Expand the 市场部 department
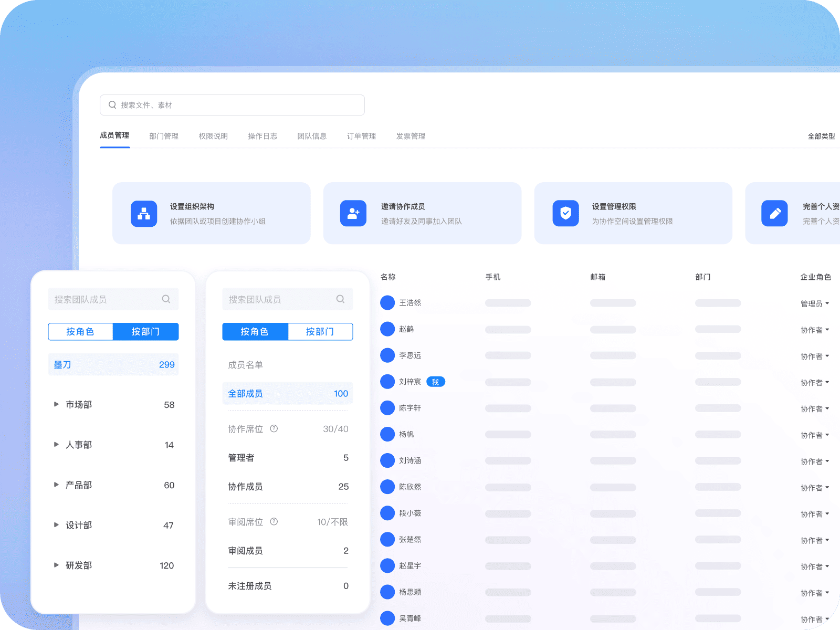The image size is (840, 630). point(56,404)
